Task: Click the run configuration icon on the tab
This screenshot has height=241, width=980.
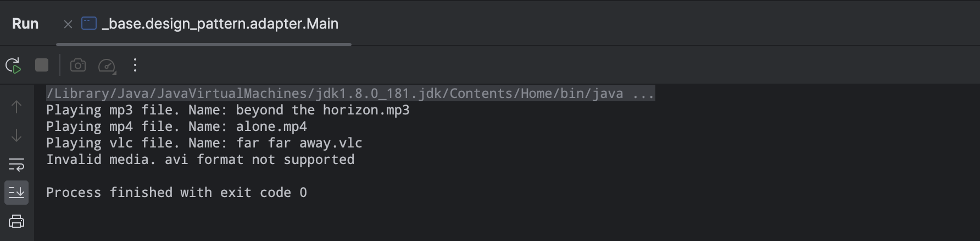Action: click(x=89, y=24)
